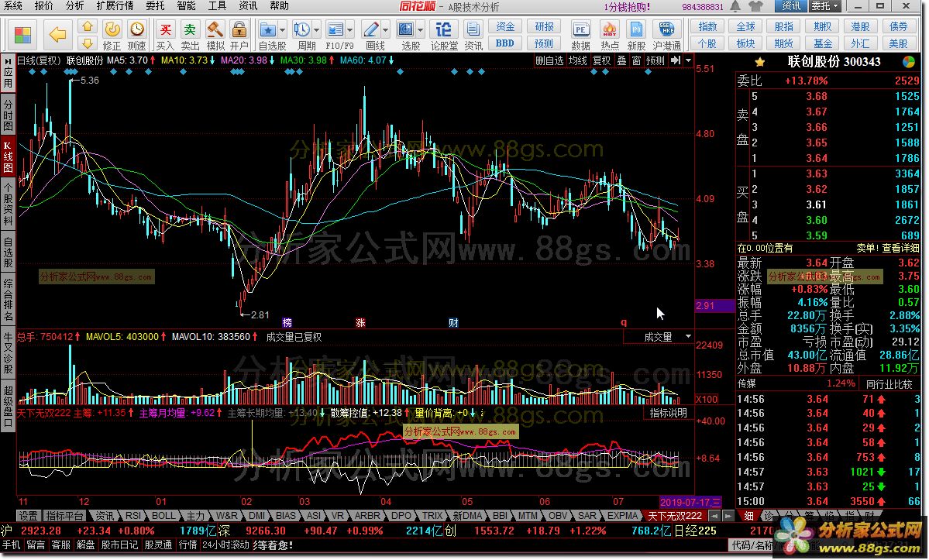Select the K线图 sidebar tab

pos(8,157)
